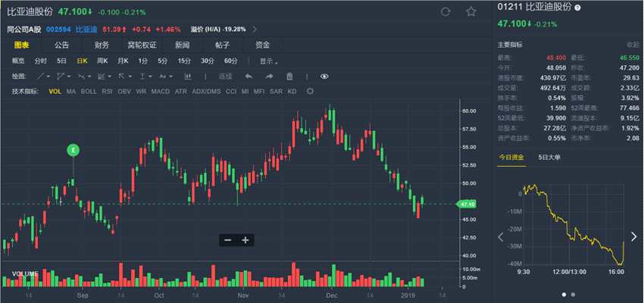This screenshot has width=644, height=303.
Task: Open technical indicator settings gear
Action: click(x=310, y=92)
